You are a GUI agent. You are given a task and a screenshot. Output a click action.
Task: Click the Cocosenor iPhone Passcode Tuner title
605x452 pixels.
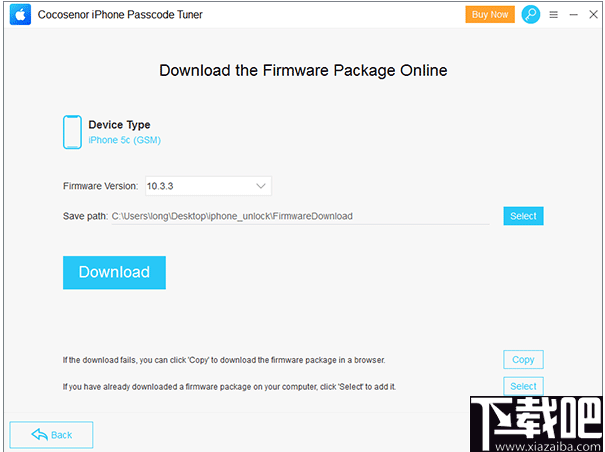pyautogui.click(x=120, y=15)
